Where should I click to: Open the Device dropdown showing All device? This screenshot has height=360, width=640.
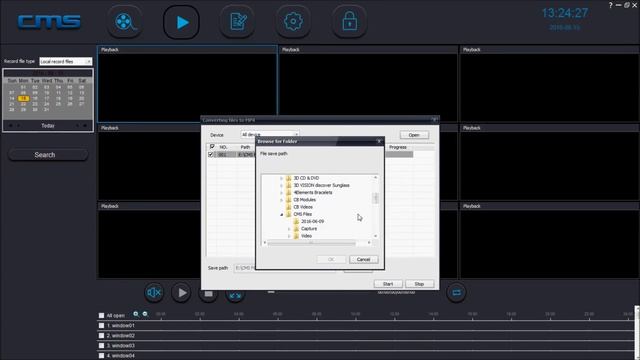269,135
